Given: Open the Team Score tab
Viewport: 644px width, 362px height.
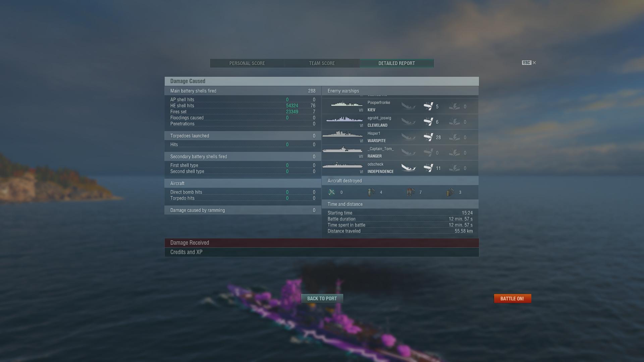Looking at the screenshot, I should [322, 63].
